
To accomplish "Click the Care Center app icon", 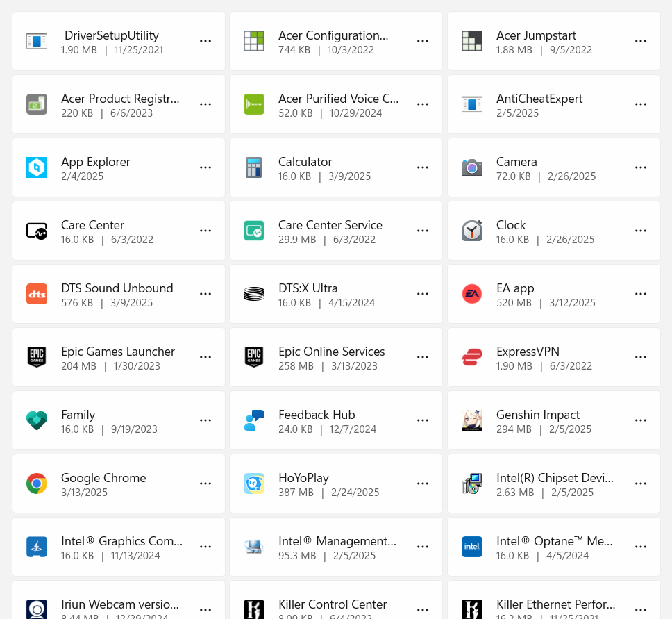I will click(37, 231).
